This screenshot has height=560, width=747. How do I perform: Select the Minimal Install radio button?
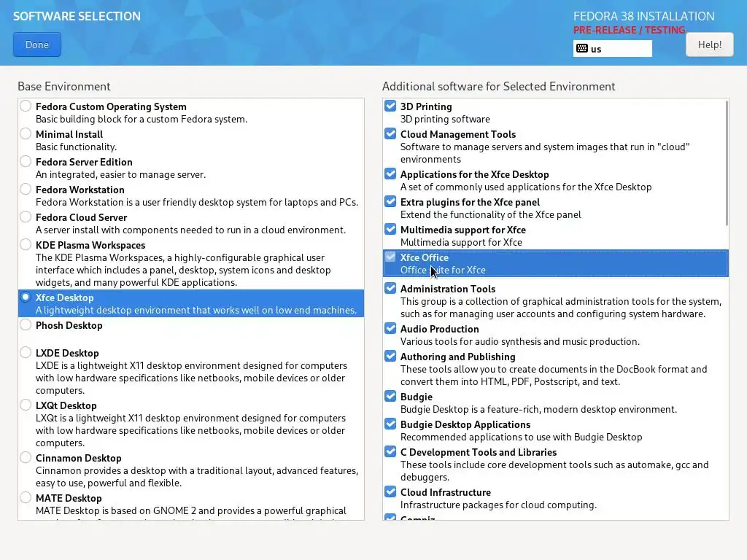tap(26, 134)
